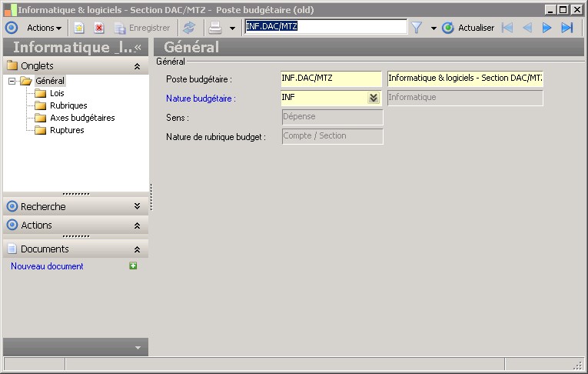Open the Actions toolbar menu
Viewport: 588px width, 374px height.
tap(45, 28)
